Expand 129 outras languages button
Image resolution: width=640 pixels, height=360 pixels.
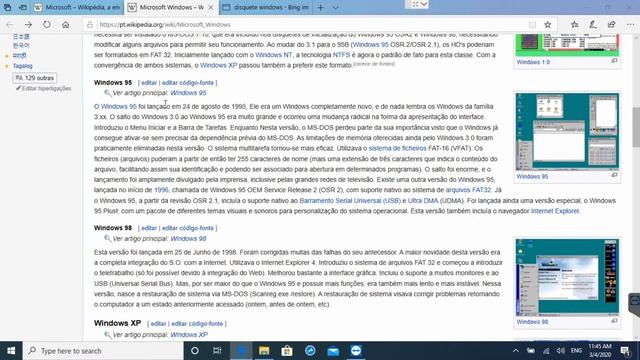pyautogui.click(x=35, y=78)
